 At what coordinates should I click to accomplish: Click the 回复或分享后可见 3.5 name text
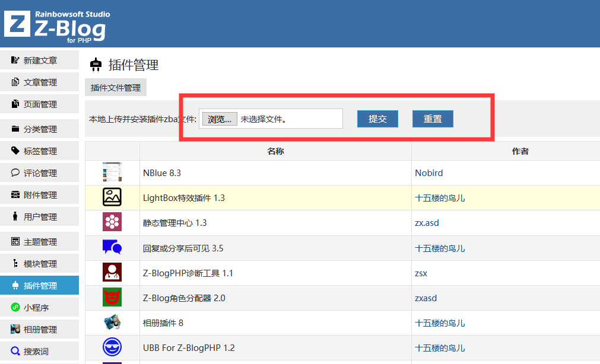point(183,248)
